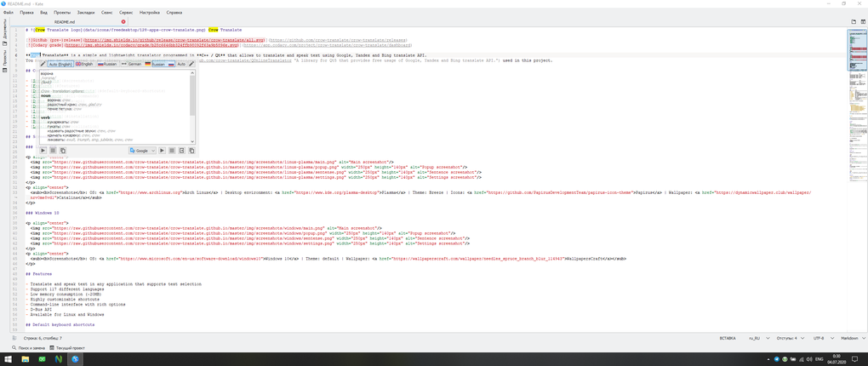Open the Сеанс menu

[107, 12]
